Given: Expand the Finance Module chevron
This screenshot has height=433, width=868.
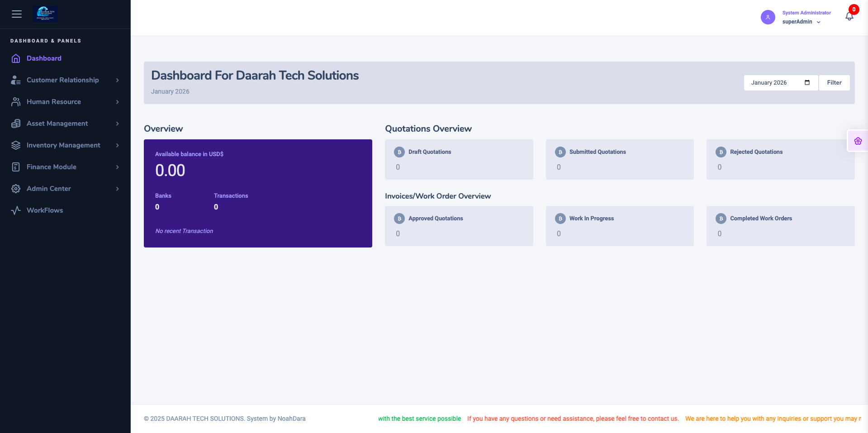Looking at the screenshot, I should (118, 167).
